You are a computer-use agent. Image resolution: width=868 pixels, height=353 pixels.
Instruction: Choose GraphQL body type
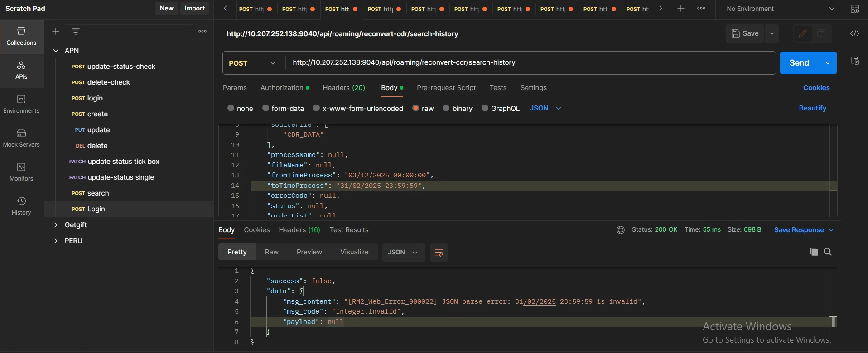(x=485, y=108)
